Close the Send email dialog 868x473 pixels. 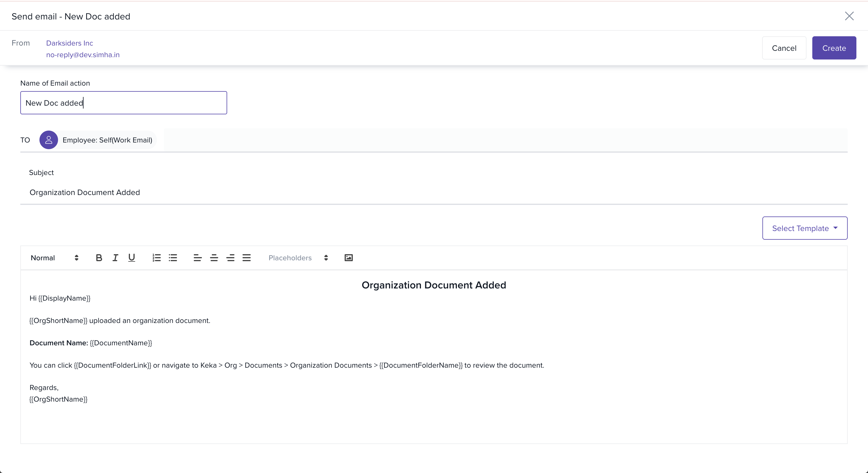(849, 16)
